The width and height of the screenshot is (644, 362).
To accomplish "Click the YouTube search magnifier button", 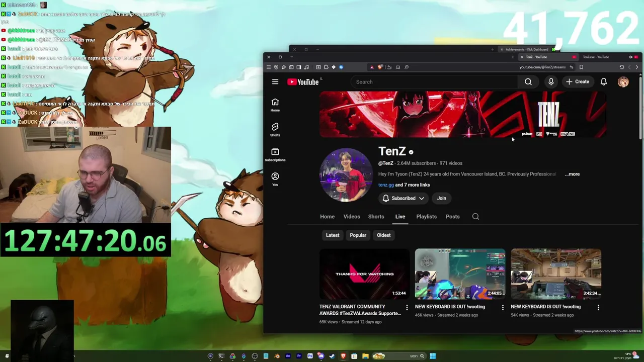I will point(528,81).
